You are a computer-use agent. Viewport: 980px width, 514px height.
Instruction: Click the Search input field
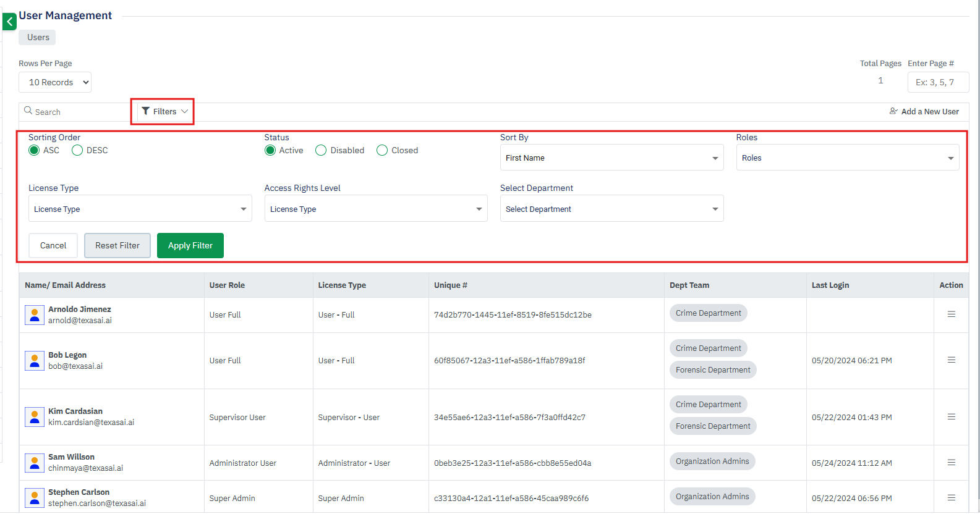tap(79, 112)
